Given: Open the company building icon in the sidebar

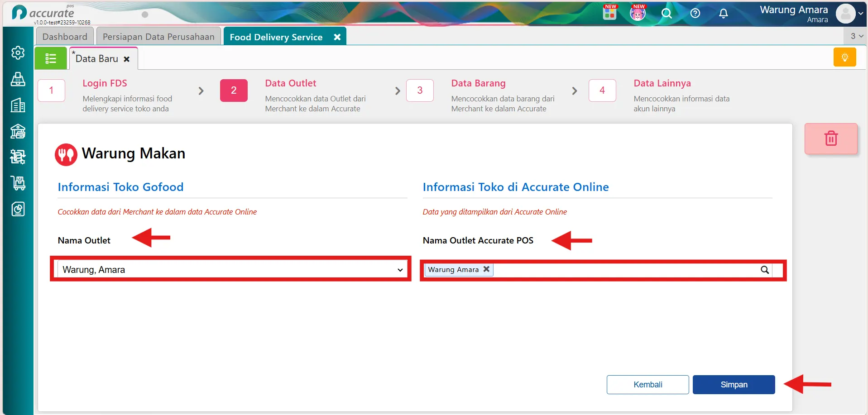Looking at the screenshot, I should point(18,105).
